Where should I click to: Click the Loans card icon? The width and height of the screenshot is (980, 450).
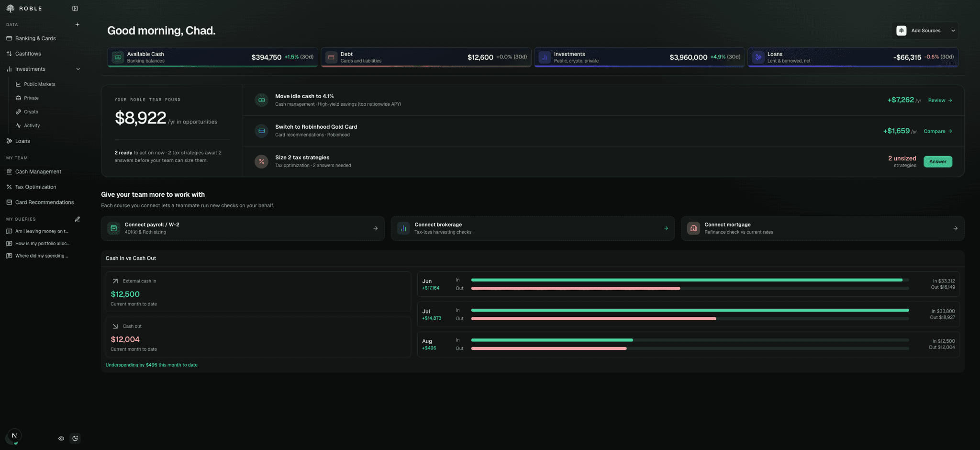click(x=758, y=57)
